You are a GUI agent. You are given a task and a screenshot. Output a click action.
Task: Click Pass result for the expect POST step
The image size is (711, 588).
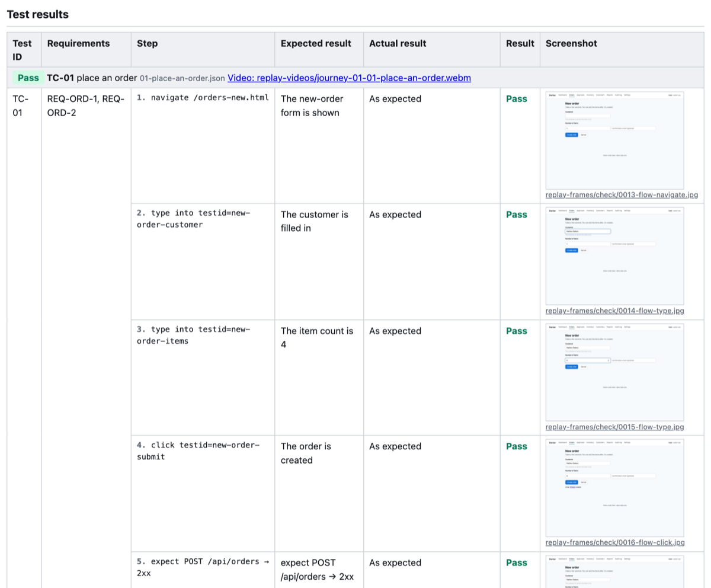pos(517,563)
